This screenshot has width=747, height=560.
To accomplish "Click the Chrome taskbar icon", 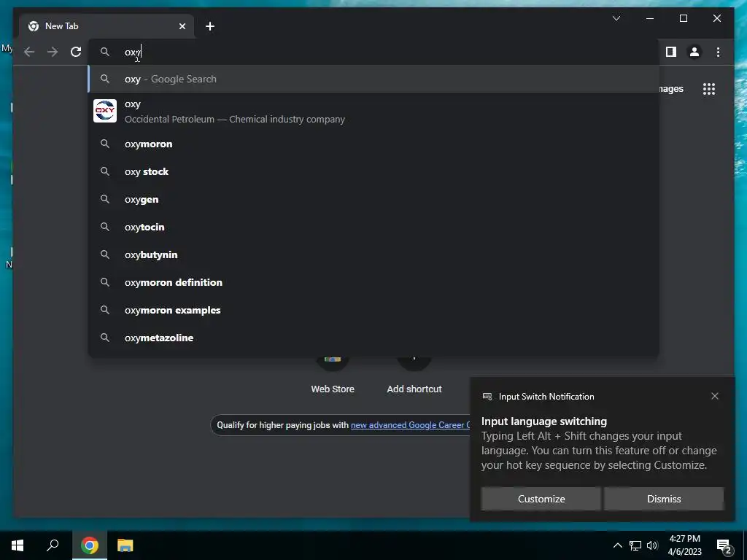I will point(90,545).
